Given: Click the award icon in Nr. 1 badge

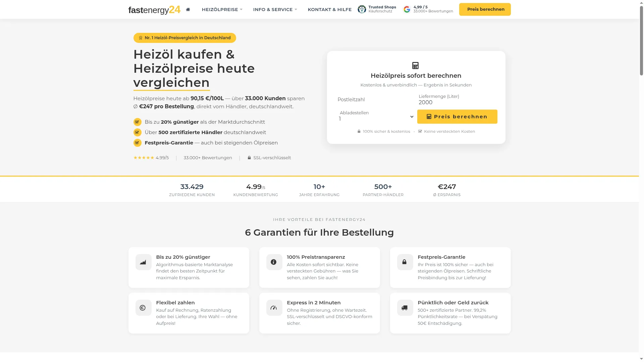Looking at the screenshot, I should coord(141,38).
